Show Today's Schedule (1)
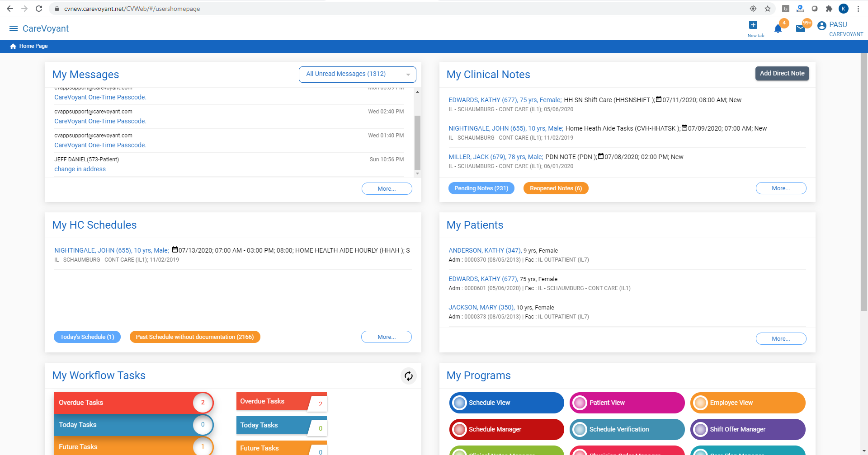Viewport: 868px width, 455px height. click(87, 337)
